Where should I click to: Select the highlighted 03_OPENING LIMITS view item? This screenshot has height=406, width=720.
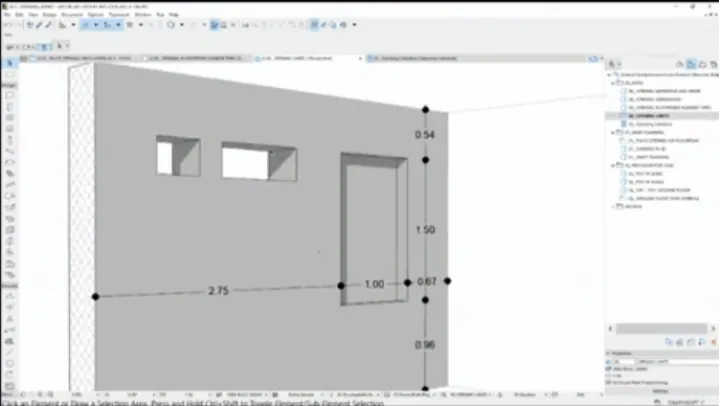(652, 116)
